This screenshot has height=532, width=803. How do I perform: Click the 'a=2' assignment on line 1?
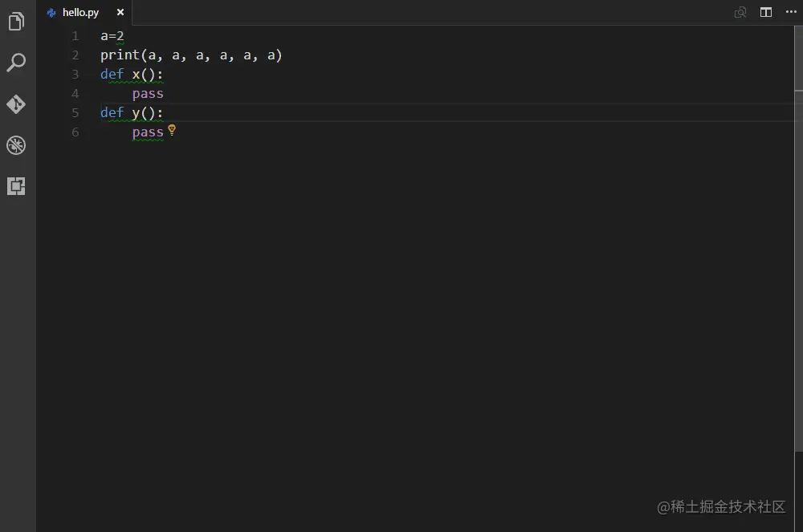pos(112,36)
